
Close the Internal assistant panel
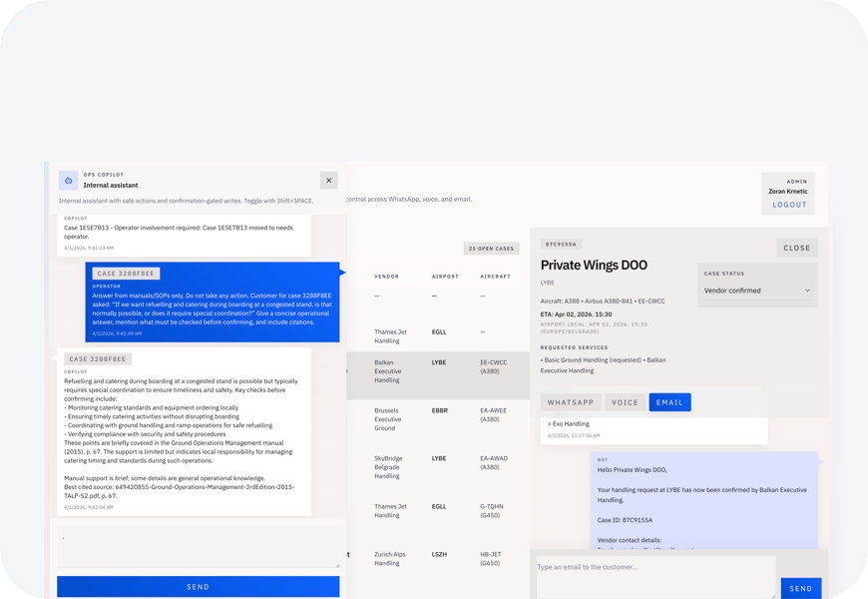pos(328,181)
